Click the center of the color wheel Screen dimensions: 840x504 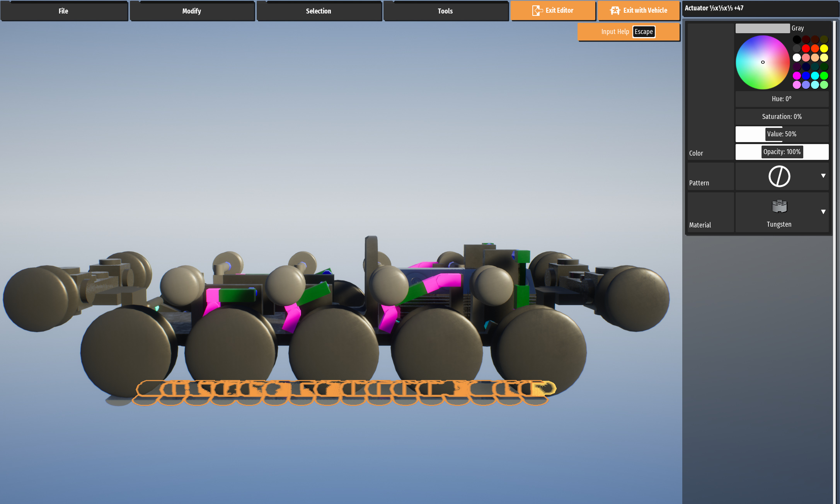[763, 62]
